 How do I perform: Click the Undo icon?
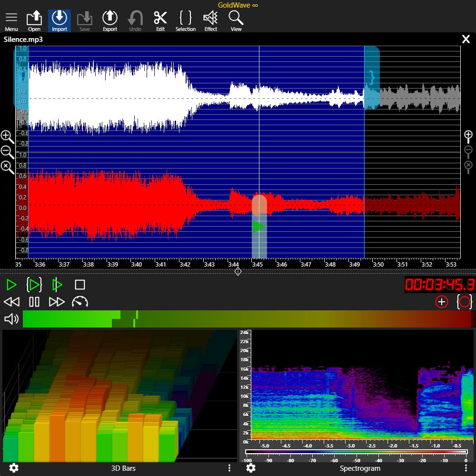(x=135, y=20)
